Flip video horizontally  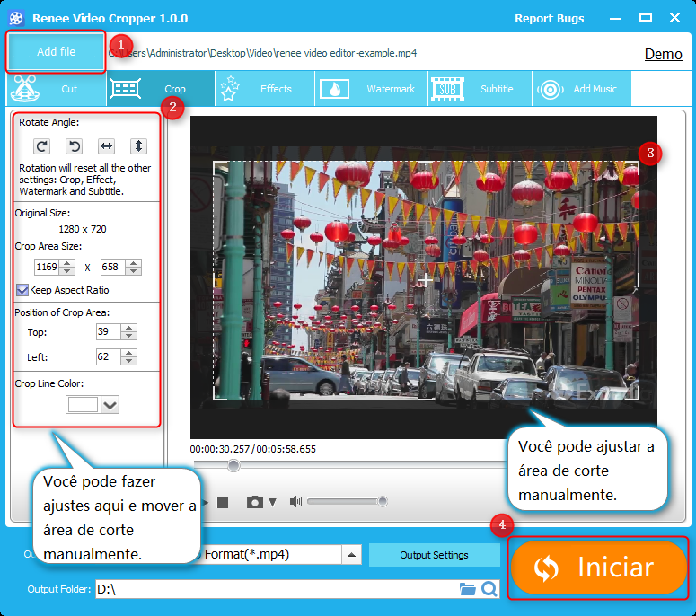pos(107,146)
